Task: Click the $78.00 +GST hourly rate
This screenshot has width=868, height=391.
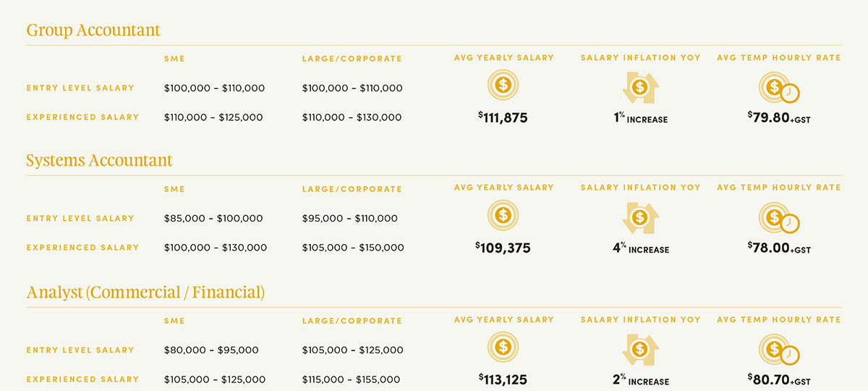Action: 779,248
